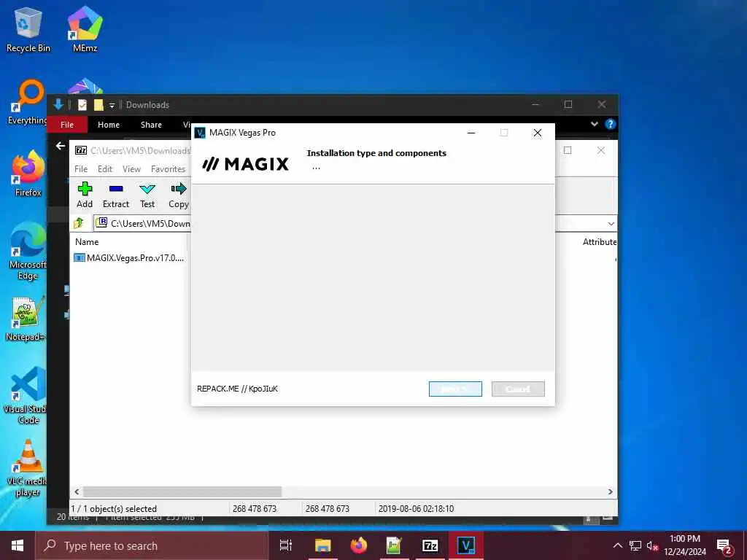Click the 7-Zip Add toolbar icon

(x=85, y=195)
